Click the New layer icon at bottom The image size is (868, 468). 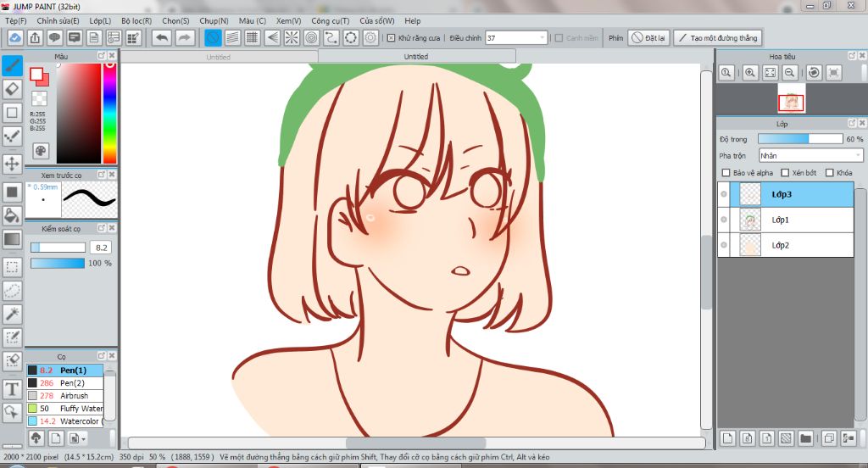[x=727, y=438]
